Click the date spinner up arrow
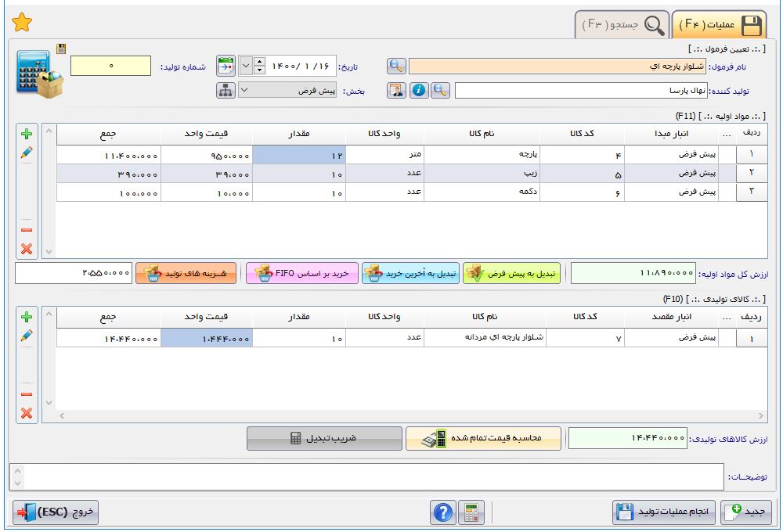Screen dimensions: 783x532 click(x=261, y=62)
